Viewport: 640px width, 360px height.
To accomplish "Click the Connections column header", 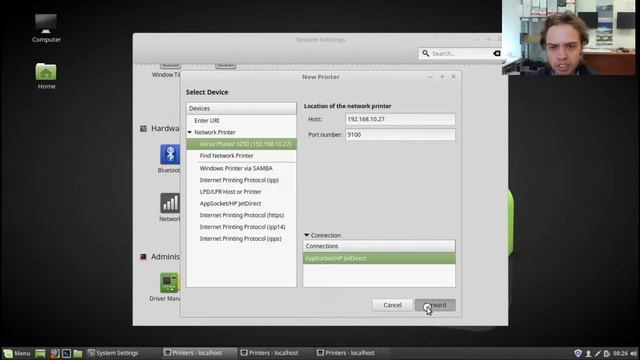I will 379,246.
